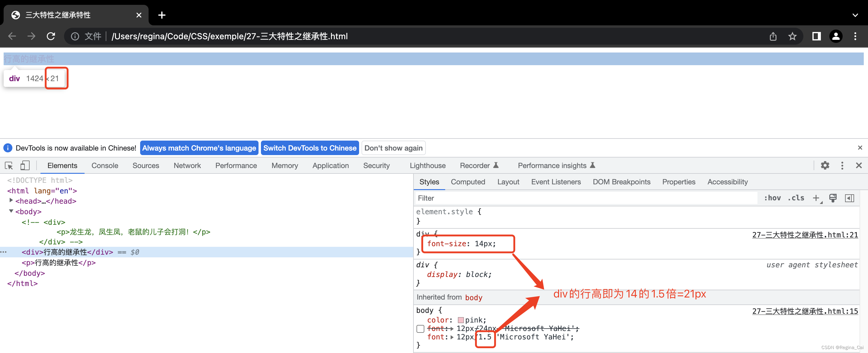Toggle rendering emulations paintbrush icon
This screenshot has height=353, width=868.
(x=833, y=198)
